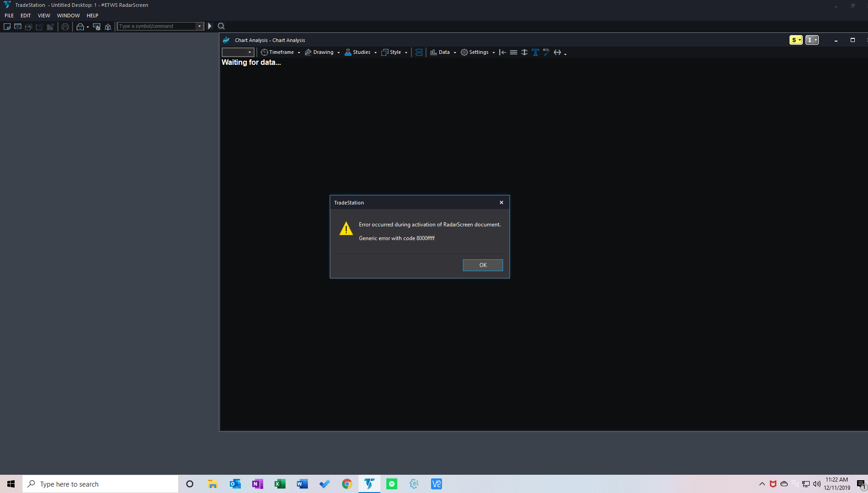Expand the Studies dropdown arrow

tap(375, 53)
